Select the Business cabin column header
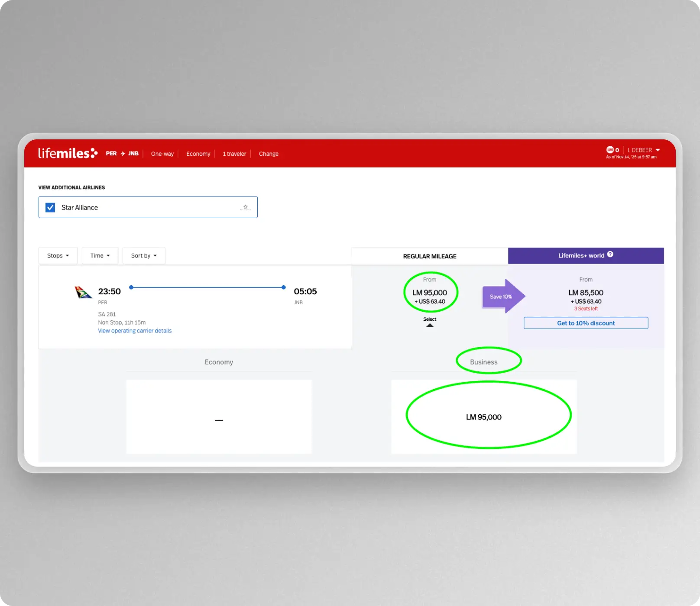This screenshot has width=700, height=606. (484, 362)
